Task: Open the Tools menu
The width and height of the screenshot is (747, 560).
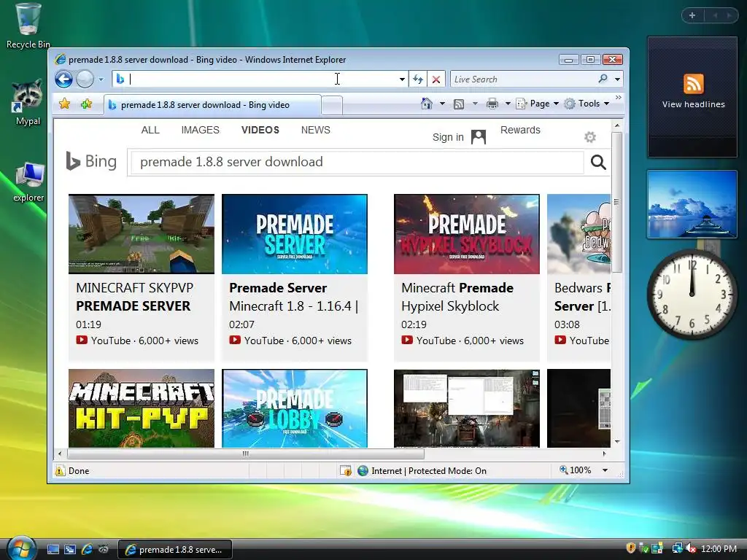Action: [587, 104]
